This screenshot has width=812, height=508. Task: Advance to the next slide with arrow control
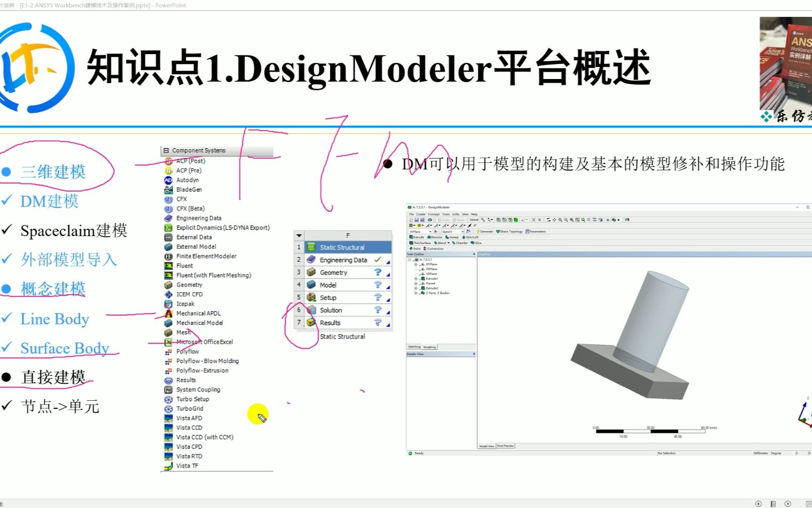coord(788,504)
